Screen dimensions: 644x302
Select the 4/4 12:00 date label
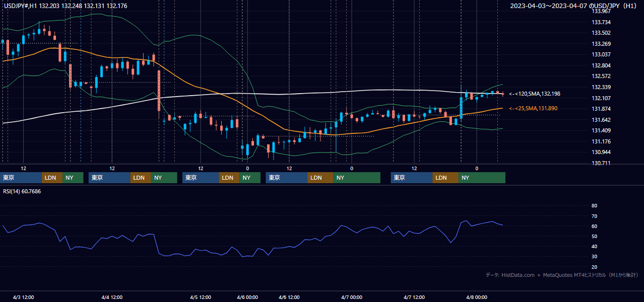pos(112,297)
